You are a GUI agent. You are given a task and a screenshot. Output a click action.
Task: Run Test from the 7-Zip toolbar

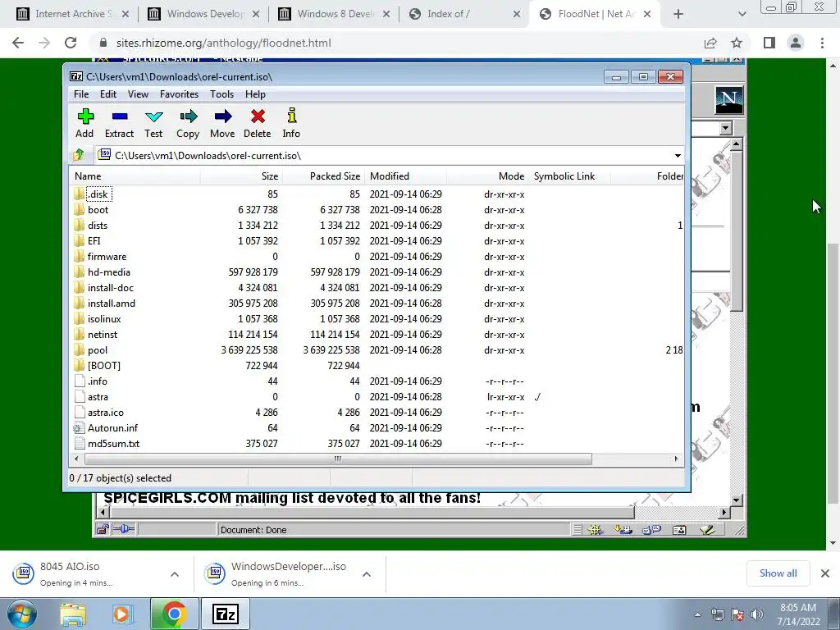tap(153, 123)
